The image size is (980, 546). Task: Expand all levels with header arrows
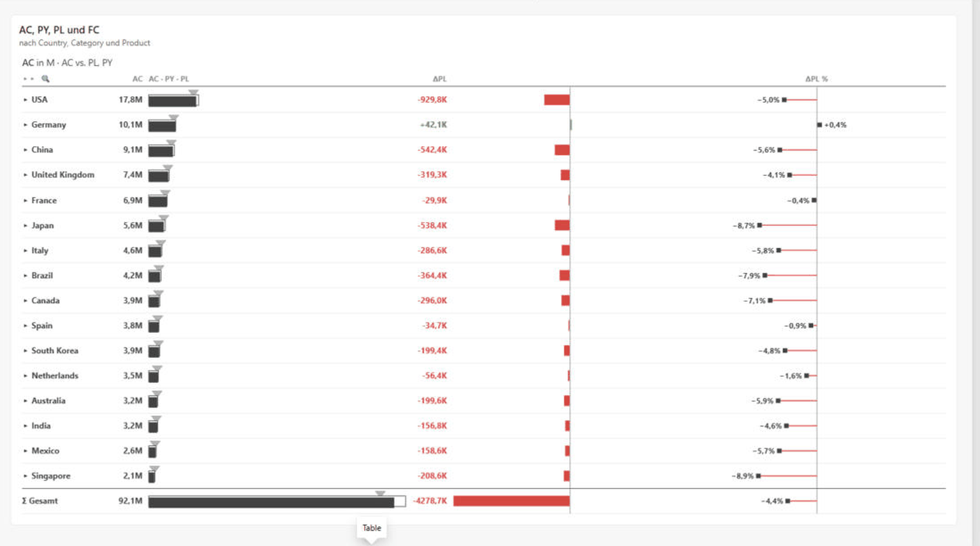coord(29,79)
